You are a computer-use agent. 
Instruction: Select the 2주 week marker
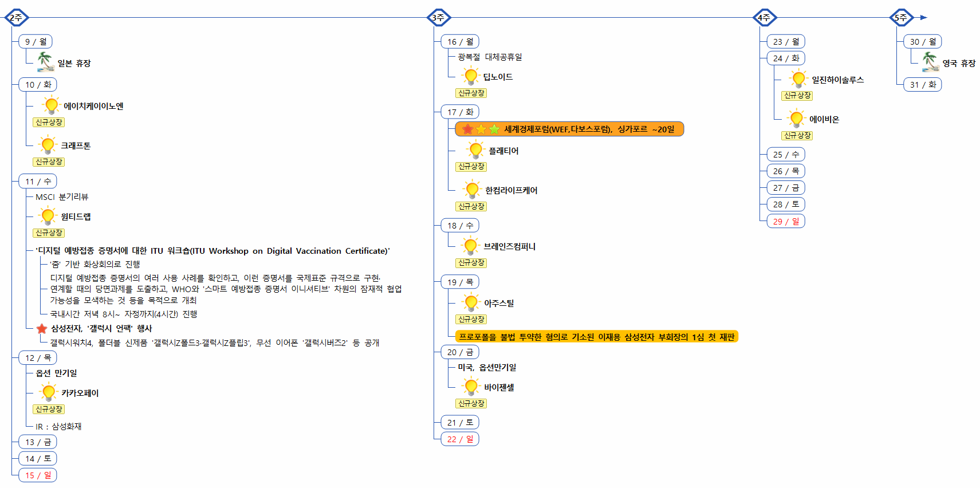tap(17, 18)
